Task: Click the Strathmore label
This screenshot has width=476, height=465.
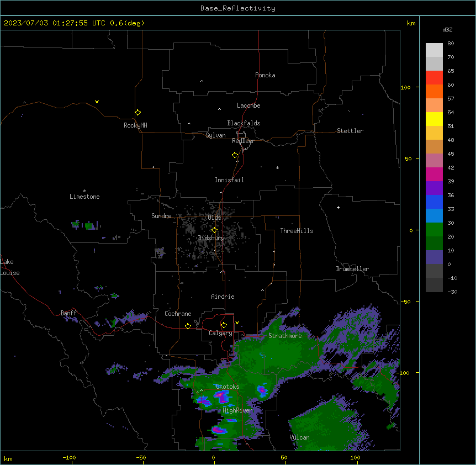Action: click(x=285, y=336)
